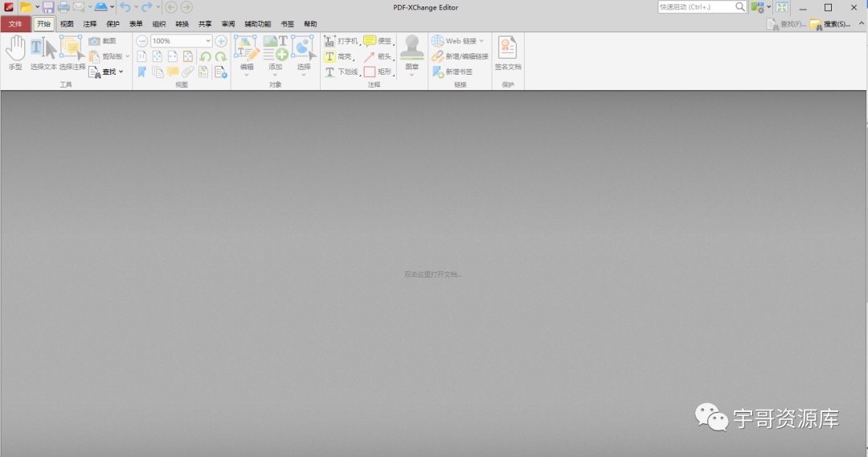This screenshot has height=457, width=868.
Task: Click the Find (查找(F)...) button at top right
Action: pos(787,24)
